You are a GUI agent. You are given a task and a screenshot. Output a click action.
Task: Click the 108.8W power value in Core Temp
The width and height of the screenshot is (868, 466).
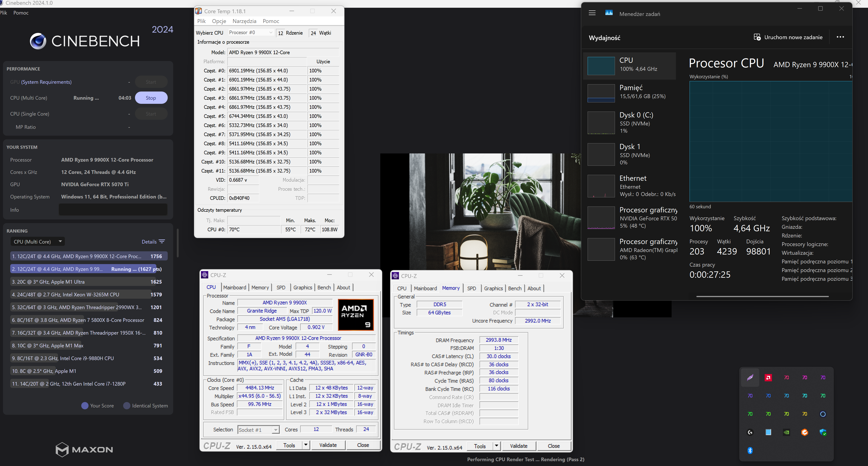pos(329,229)
